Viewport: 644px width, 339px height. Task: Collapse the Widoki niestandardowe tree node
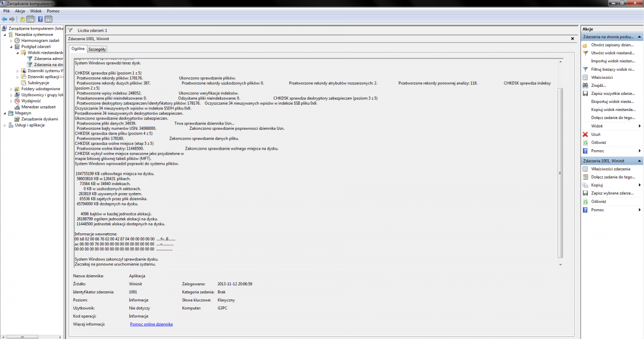click(18, 53)
